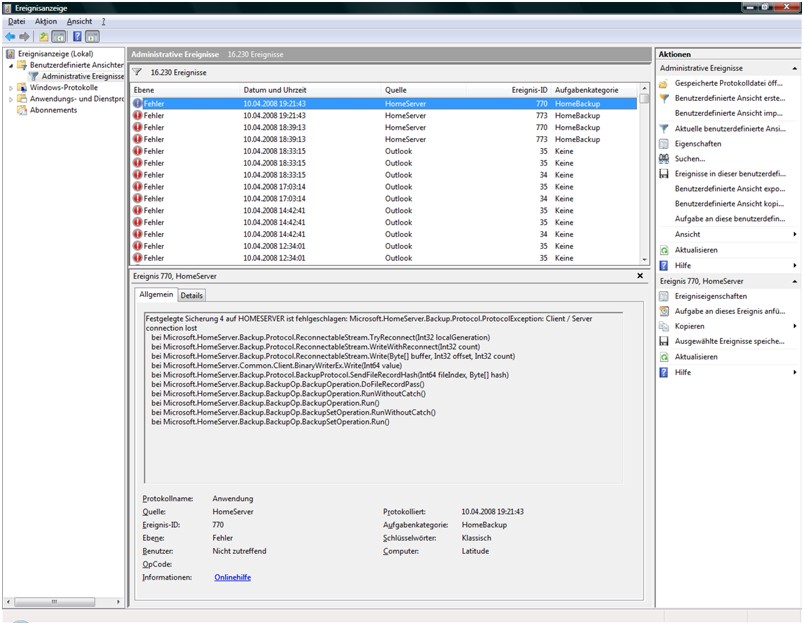Click the Windows-Protokolle folder icon
The height and width of the screenshot is (625, 804).
(x=22, y=87)
